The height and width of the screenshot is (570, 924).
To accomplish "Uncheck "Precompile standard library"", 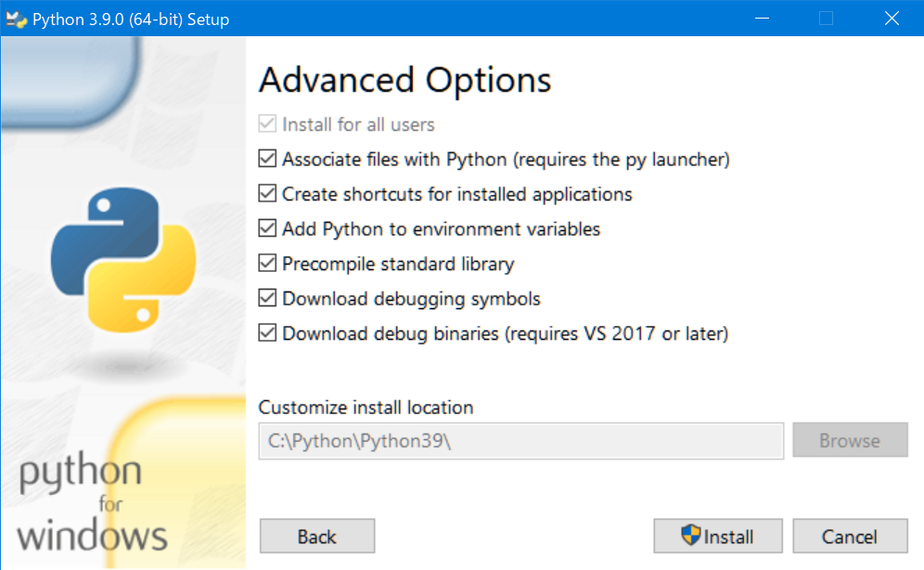I will click(x=267, y=264).
